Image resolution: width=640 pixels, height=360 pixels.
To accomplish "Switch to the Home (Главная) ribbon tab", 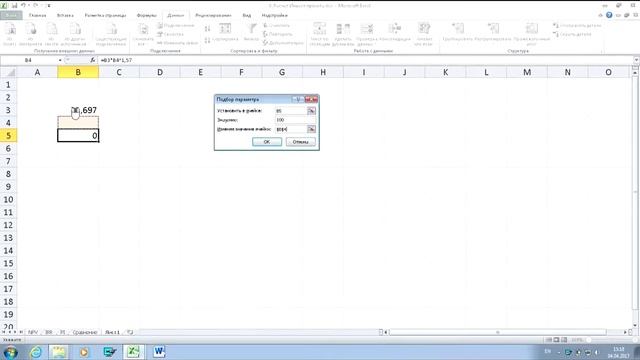I will pos(38,15).
